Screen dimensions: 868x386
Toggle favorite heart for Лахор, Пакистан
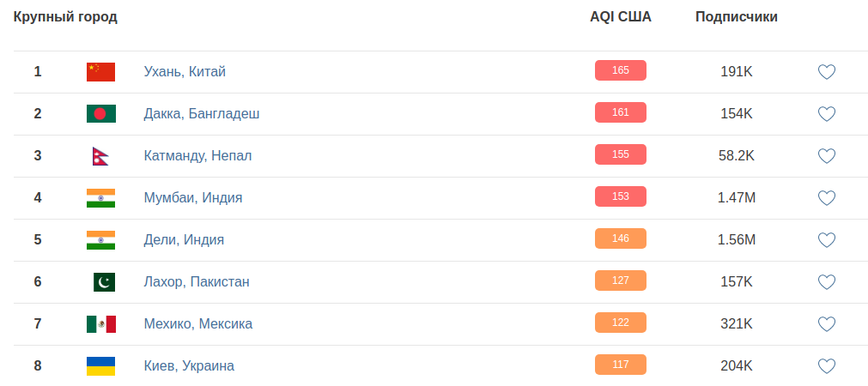click(826, 282)
